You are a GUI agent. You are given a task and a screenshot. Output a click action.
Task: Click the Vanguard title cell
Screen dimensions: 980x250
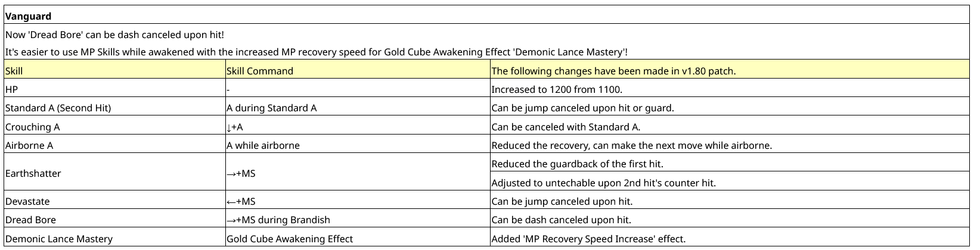[x=487, y=16]
